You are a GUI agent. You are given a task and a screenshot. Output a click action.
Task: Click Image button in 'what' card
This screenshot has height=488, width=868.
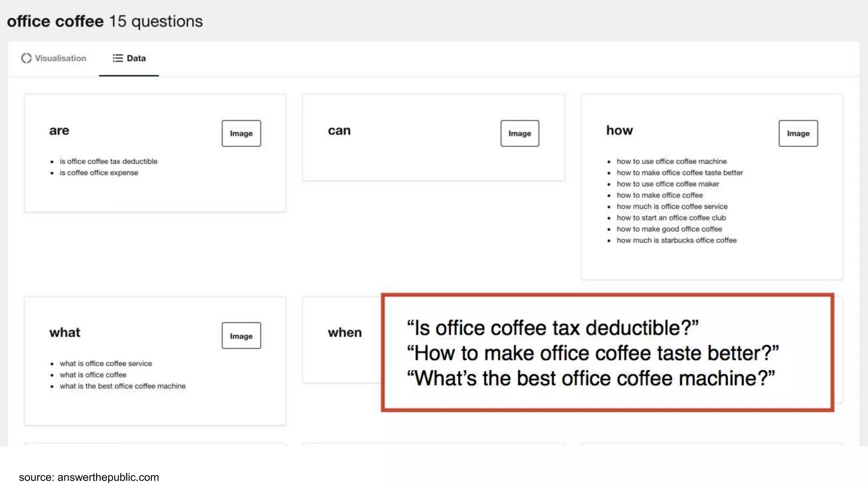241,336
